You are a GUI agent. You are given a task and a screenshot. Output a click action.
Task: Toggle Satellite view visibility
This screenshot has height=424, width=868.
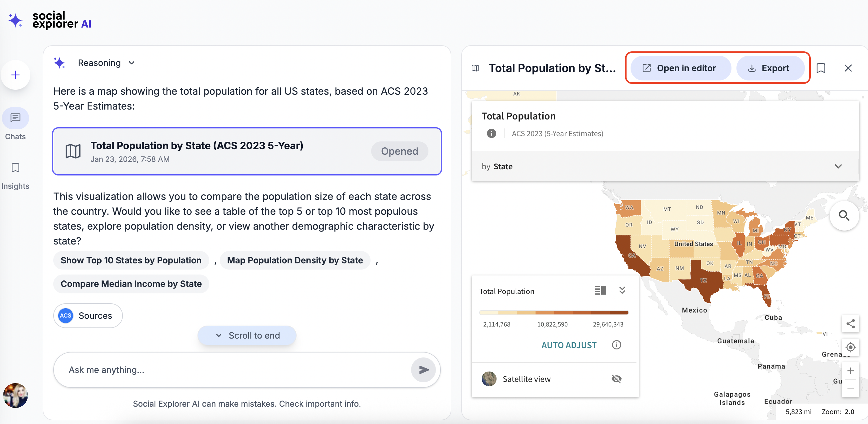pos(616,379)
